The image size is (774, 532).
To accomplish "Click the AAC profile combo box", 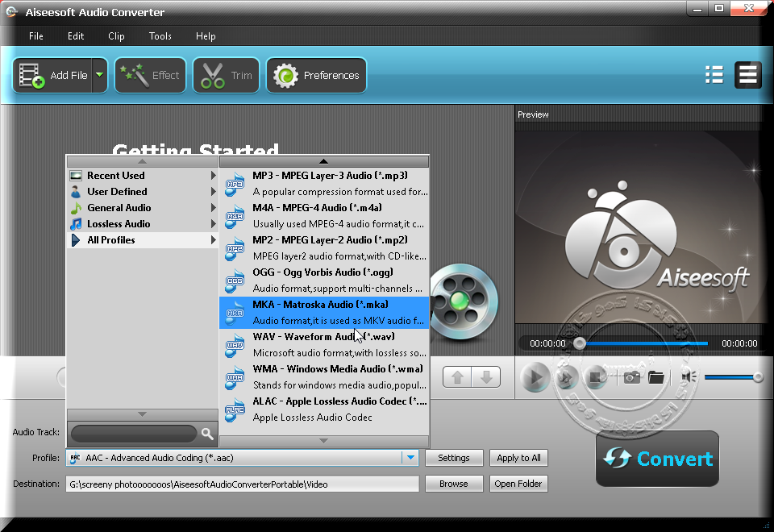I will point(243,458).
